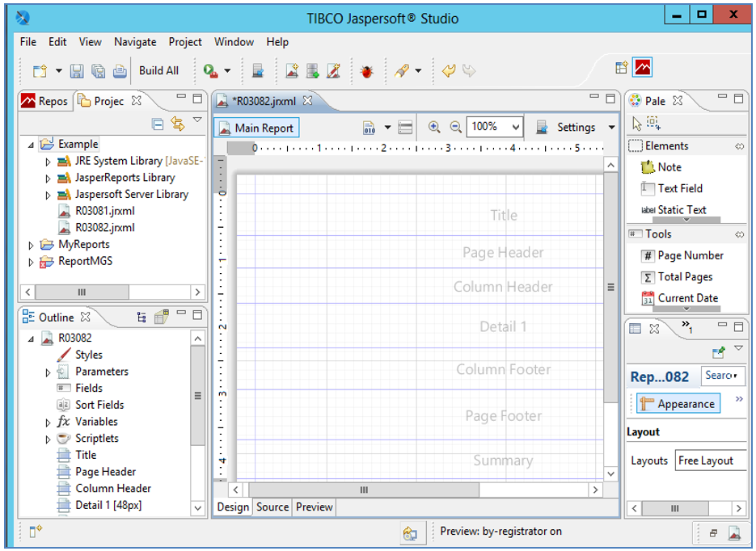Viewport: 756px width, 551px height.
Task: Collapse the Example project node
Action: tap(31, 145)
